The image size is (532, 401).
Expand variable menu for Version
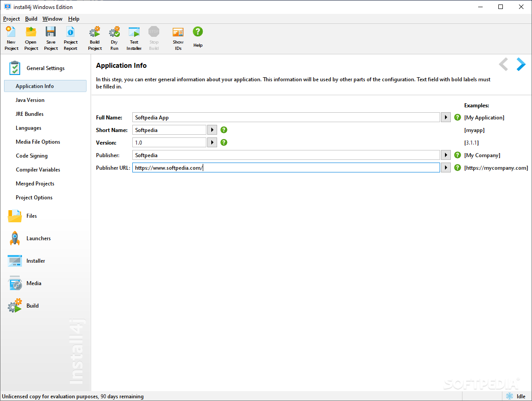tap(212, 142)
